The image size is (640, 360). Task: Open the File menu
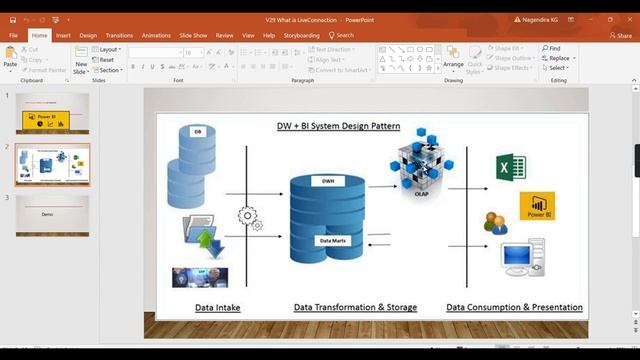(13, 36)
